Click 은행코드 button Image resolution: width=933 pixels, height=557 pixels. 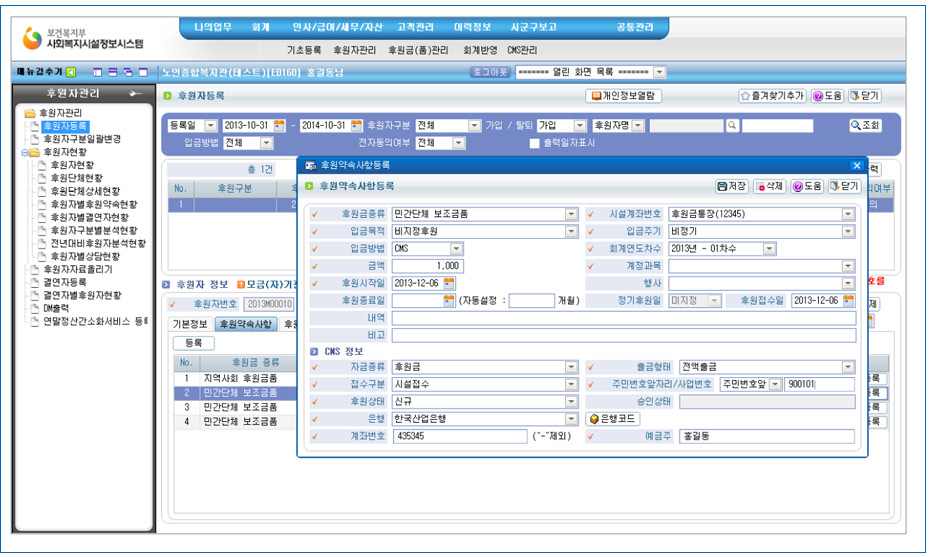click(612, 419)
